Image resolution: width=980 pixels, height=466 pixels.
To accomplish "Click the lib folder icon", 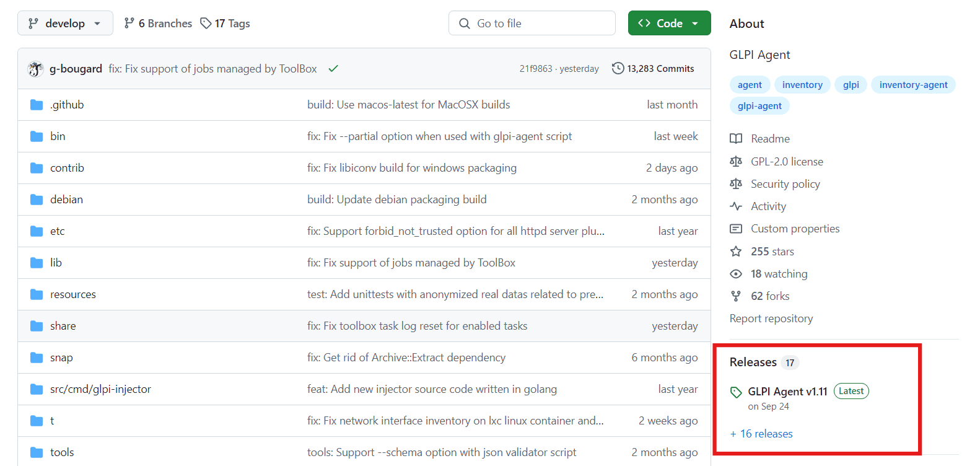I will coord(37,263).
